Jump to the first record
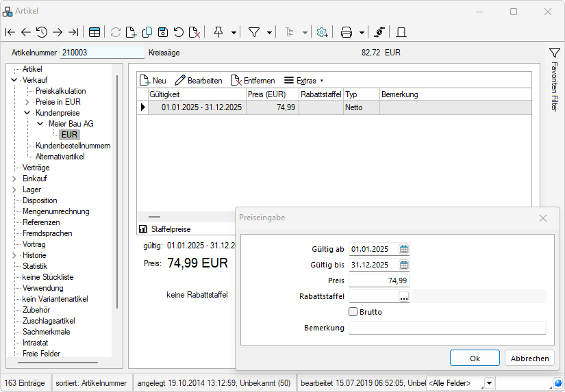This screenshot has width=565, height=392. pyautogui.click(x=10, y=32)
